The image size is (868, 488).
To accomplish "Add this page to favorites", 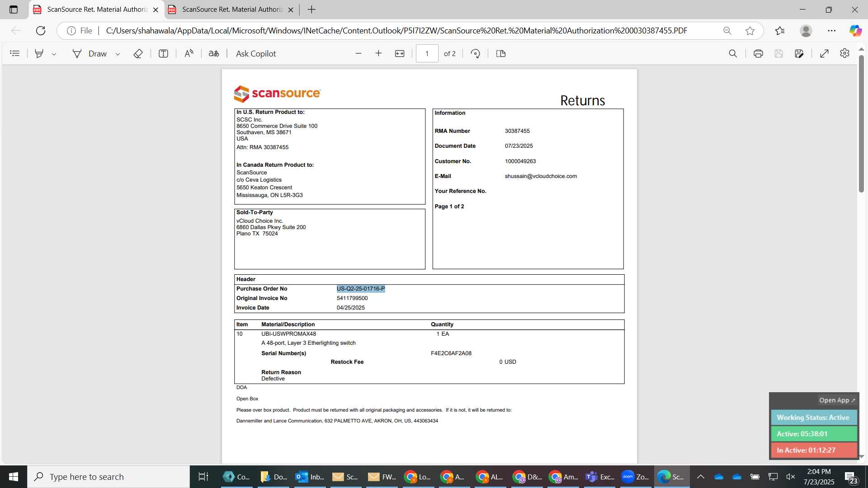I will point(750,31).
